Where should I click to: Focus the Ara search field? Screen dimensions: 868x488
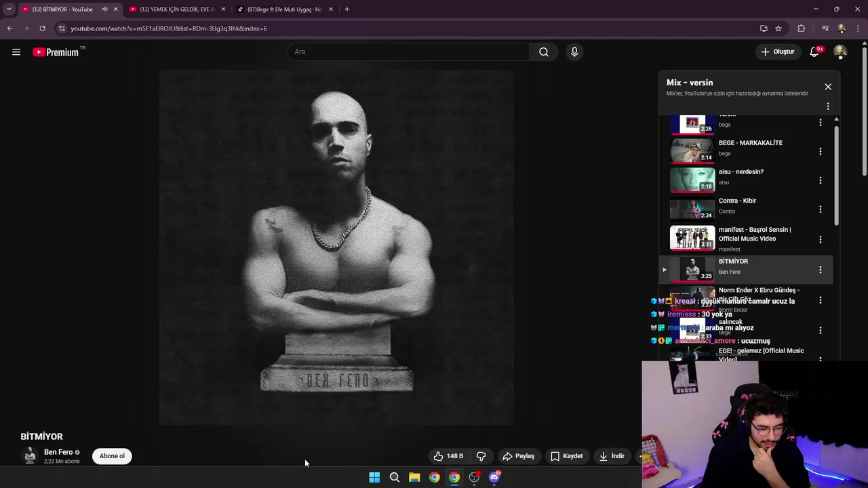409,52
